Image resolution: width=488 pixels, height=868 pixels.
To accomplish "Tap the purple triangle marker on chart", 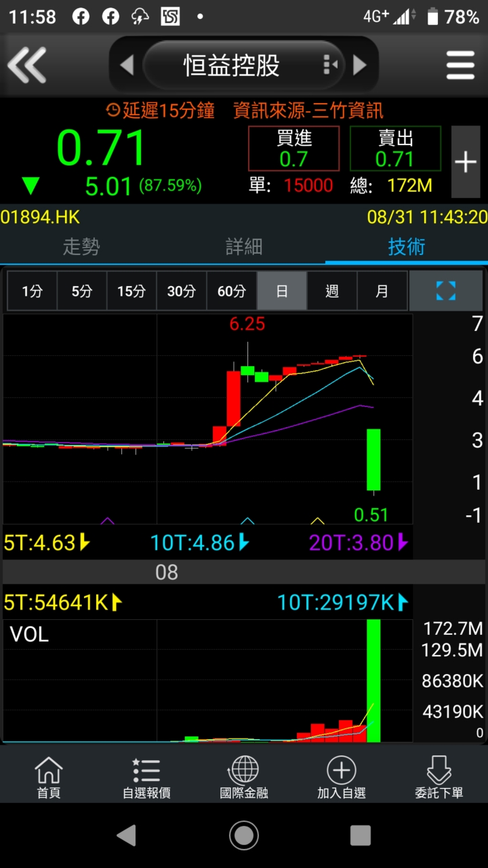I will pyautogui.click(x=107, y=521).
